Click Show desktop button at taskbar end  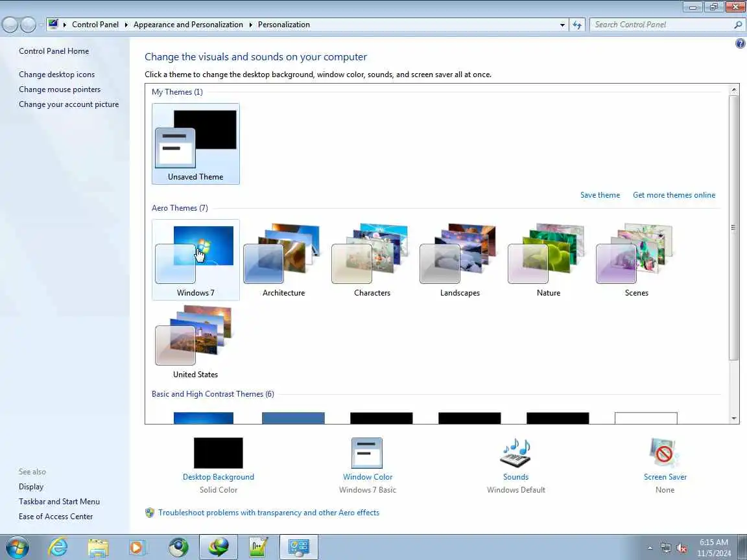click(742, 548)
